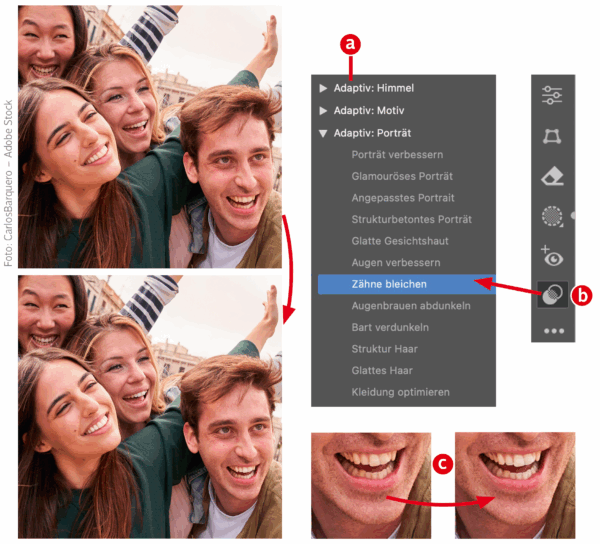600x544 pixels.
Task: Select the Glatte Gesichtshaut preset
Action: coord(400,241)
